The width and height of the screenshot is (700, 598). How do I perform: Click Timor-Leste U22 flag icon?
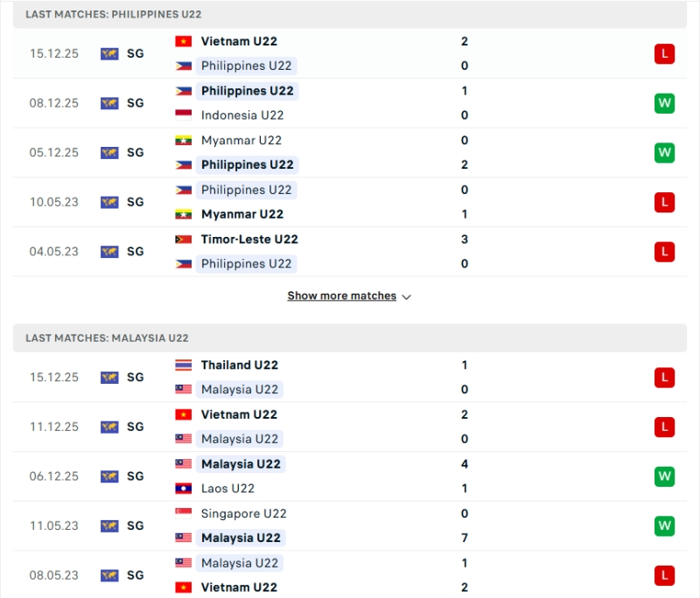coord(184,239)
